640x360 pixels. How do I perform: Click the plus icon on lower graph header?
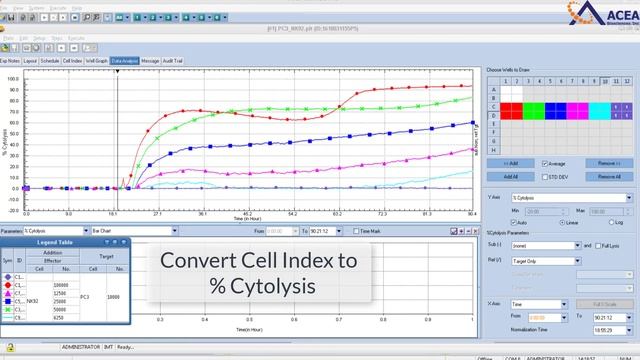[462, 231]
